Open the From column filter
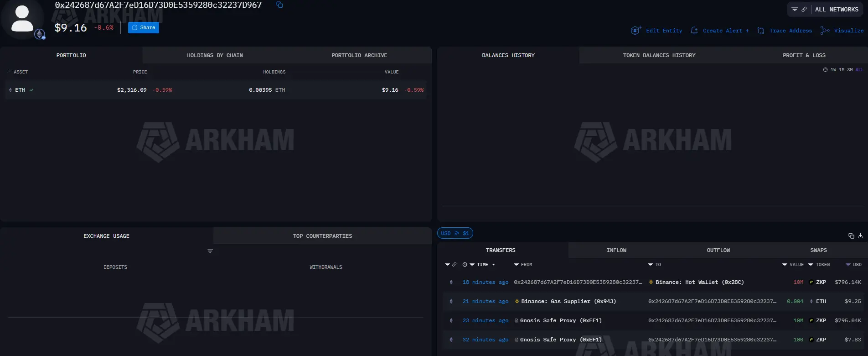Screen dimensions: 868x356 click(516, 265)
